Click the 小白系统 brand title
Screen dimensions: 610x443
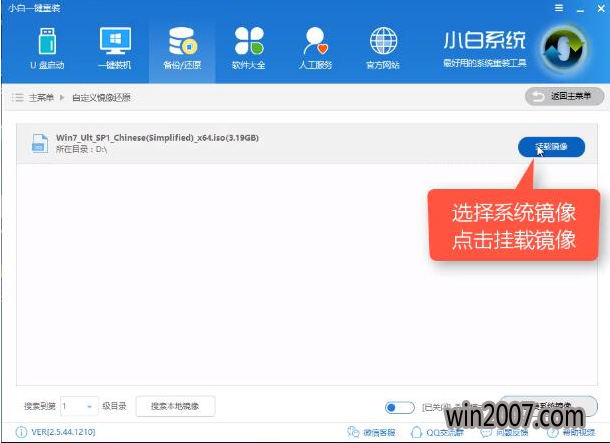pos(485,41)
